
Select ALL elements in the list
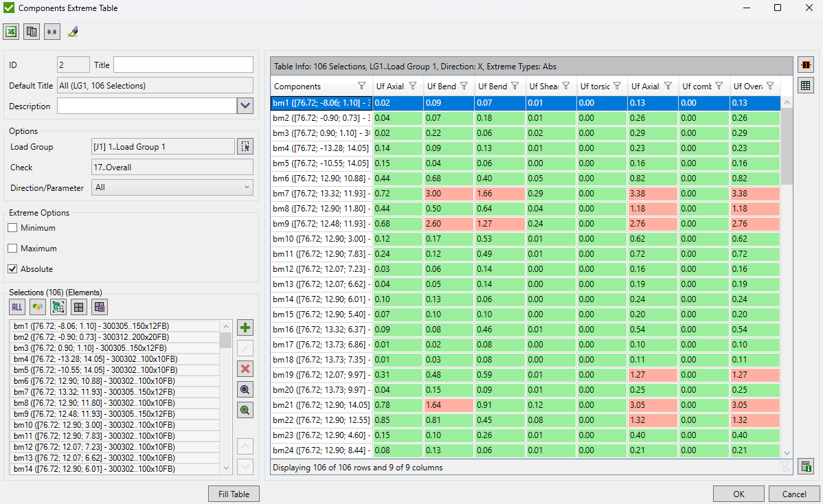click(16, 307)
